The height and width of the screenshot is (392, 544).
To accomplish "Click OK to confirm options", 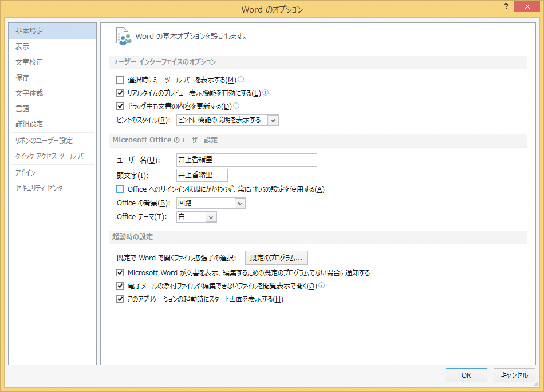I will (x=466, y=375).
